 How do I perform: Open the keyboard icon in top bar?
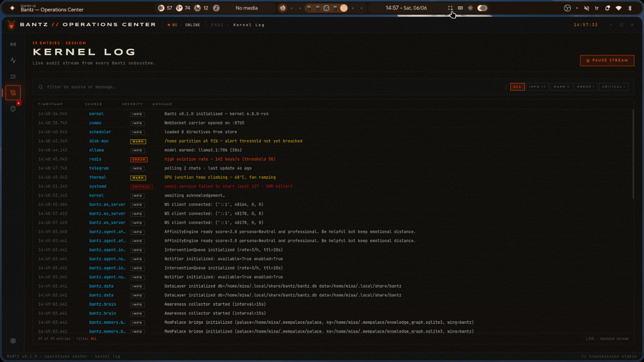[460, 8]
